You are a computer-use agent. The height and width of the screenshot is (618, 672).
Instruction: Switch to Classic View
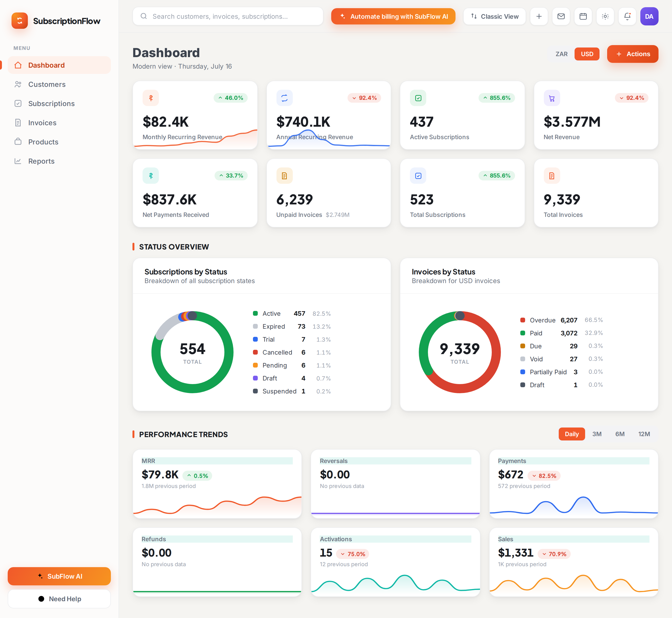pyautogui.click(x=494, y=16)
